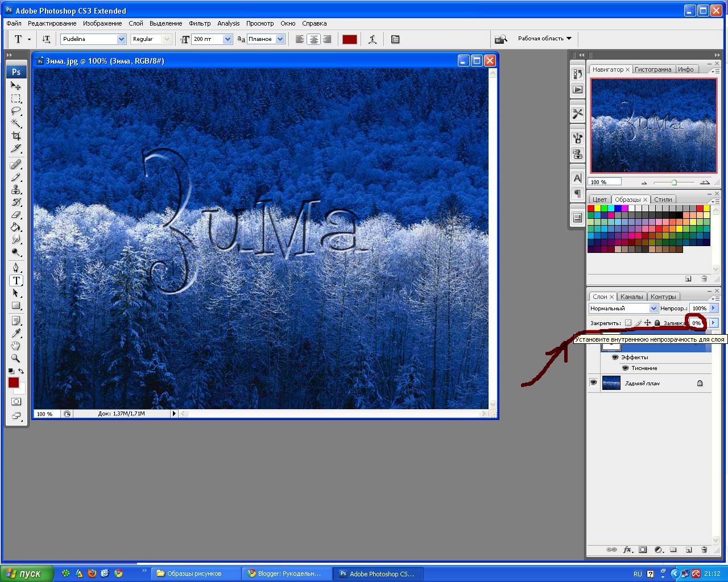This screenshot has width=728, height=582.
Task: Open the Actions panel play icon
Action: pos(577,89)
